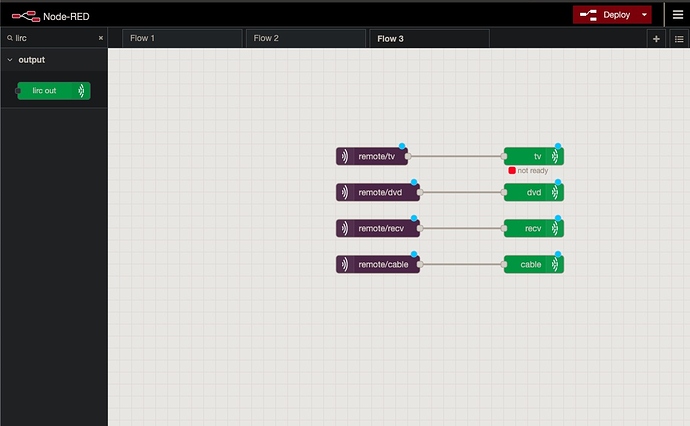Click the input port on lirc out palette node

(18, 91)
